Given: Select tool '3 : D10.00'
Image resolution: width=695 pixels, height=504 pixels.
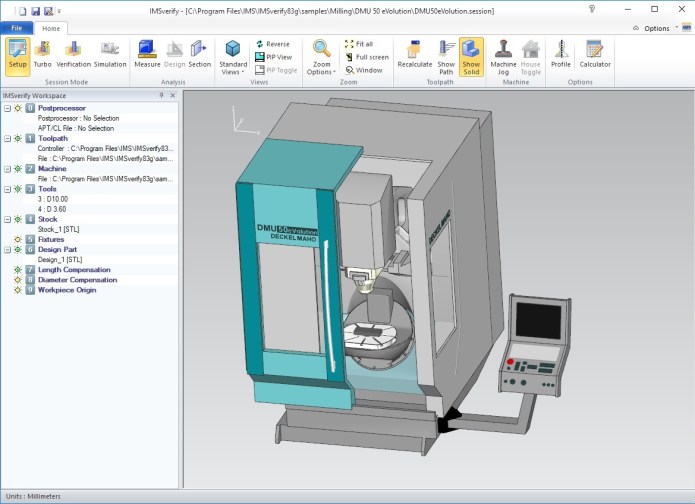Looking at the screenshot, I should click(53, 199).
